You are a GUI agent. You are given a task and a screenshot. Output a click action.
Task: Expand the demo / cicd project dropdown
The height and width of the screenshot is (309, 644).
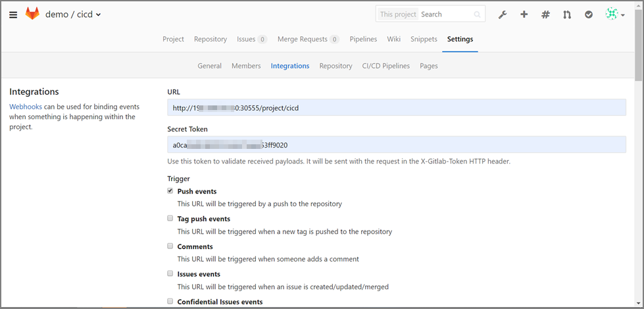(73, 14)
